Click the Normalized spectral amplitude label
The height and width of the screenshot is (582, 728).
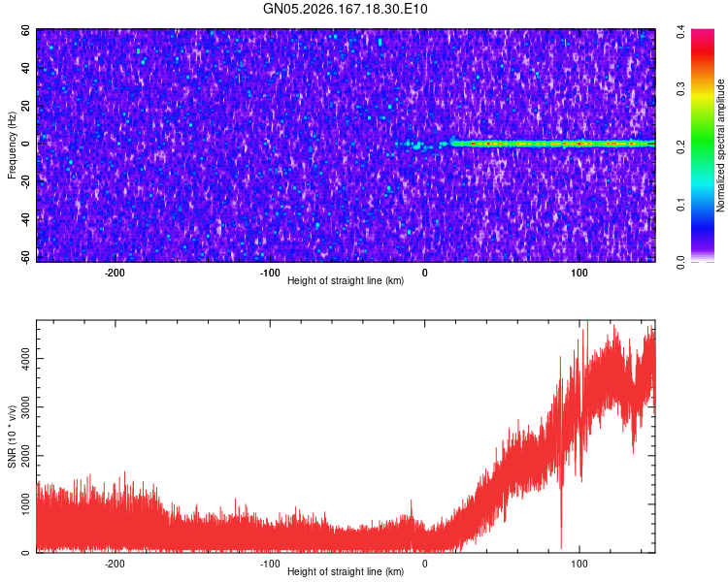pos(720,145)
